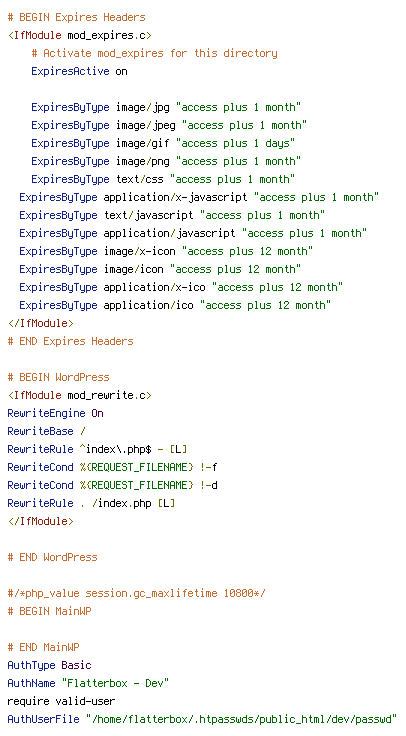
Task: Click the image/jpg ExpiresByType line
Action: click(166, 107)
